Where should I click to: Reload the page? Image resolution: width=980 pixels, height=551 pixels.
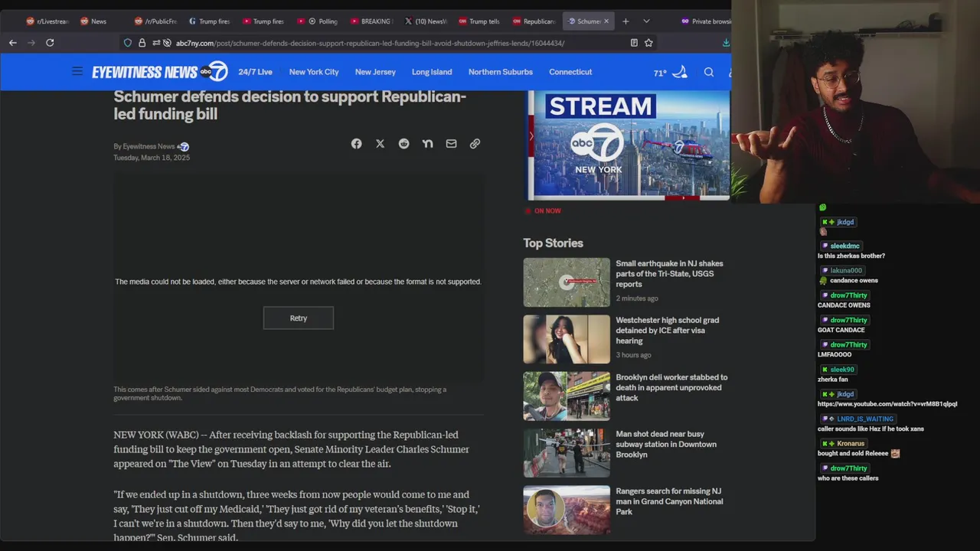point(50,43)
